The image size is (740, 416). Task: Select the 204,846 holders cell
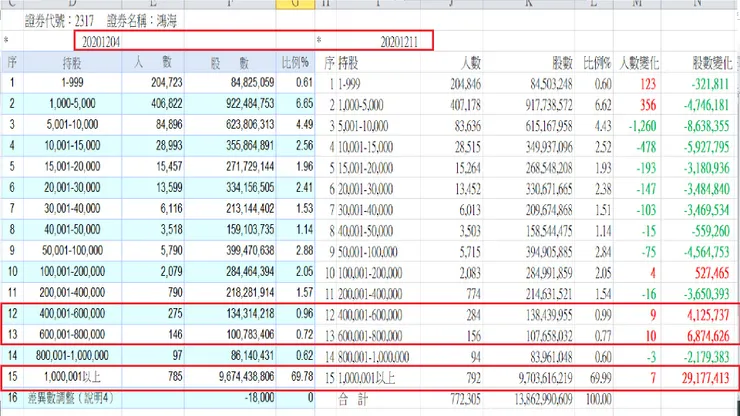[x=465, y=84]
